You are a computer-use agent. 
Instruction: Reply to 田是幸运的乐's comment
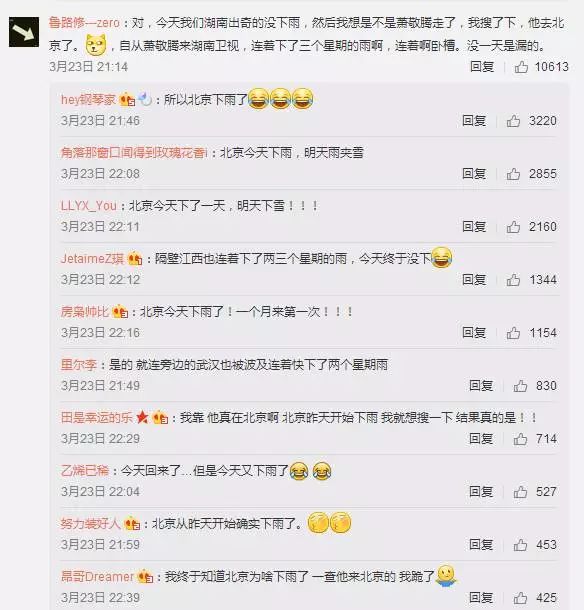tap(481, 438)
